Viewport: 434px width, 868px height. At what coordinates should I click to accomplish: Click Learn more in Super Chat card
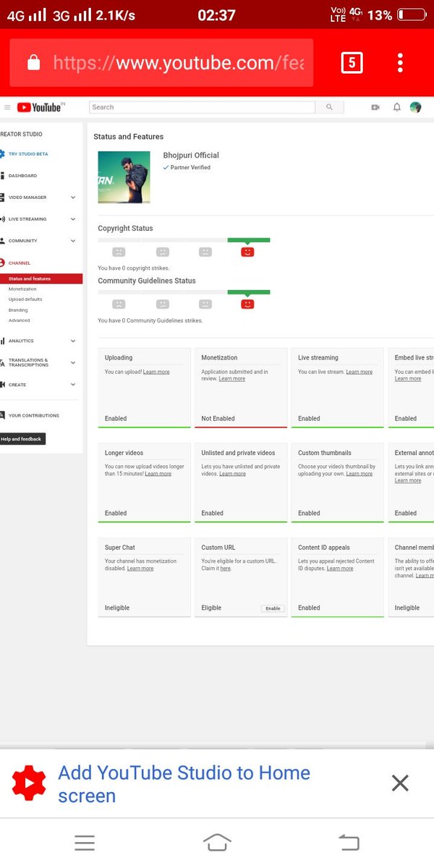click(x=140, y=569)
